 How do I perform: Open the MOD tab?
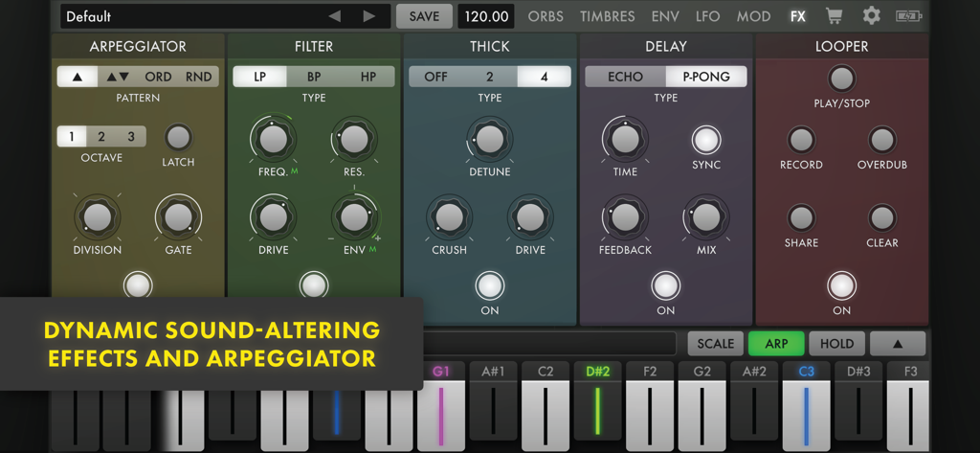(x=753, y=17)
